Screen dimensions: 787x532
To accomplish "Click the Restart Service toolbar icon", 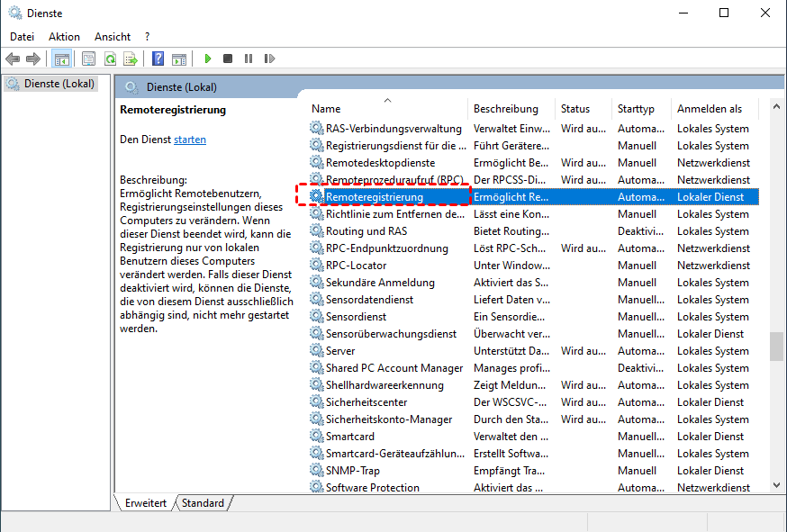I will click(269, 59).
